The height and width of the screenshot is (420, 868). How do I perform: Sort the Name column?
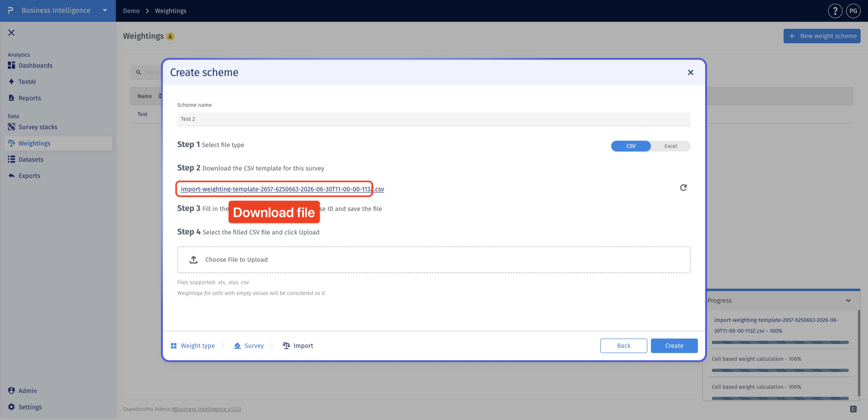pyautogui.click(x=159, y=96)
